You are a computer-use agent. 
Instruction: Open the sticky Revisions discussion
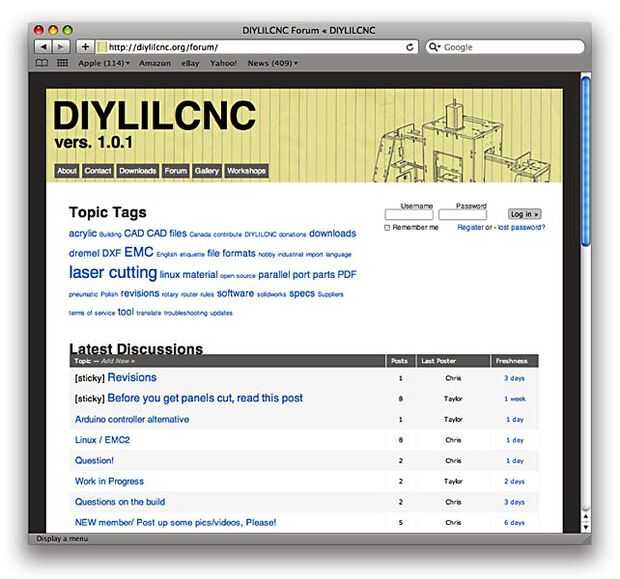tap(132, 378)
